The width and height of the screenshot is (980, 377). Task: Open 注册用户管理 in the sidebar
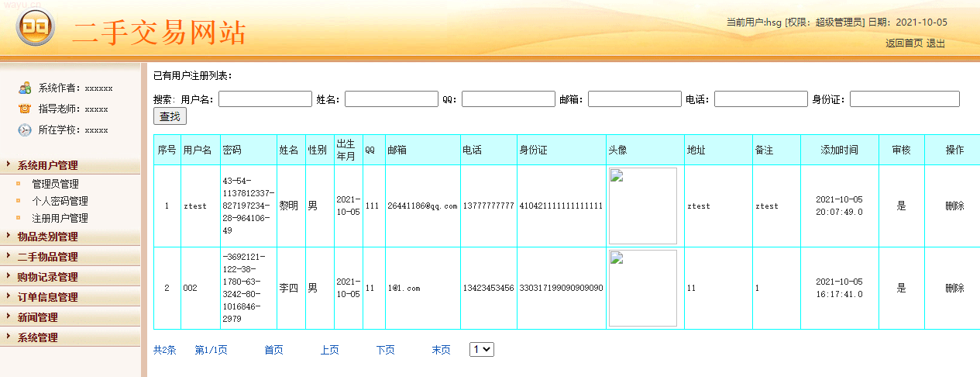(60, 218)
